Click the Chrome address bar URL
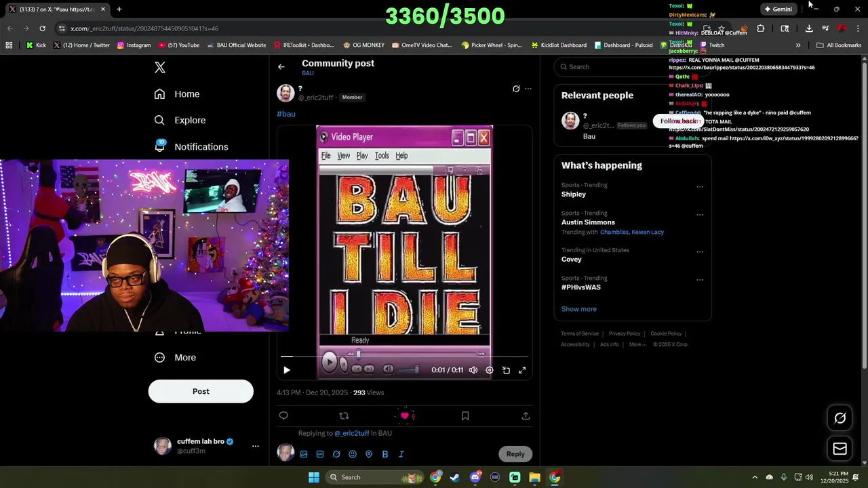Image resolution: width=868 pixels, height=488 pixels. (144, 28)
